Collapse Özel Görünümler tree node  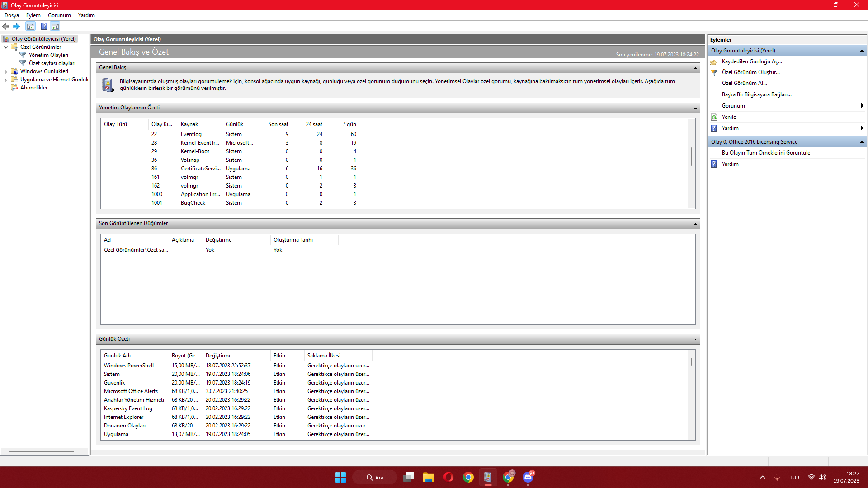point(5,47)
